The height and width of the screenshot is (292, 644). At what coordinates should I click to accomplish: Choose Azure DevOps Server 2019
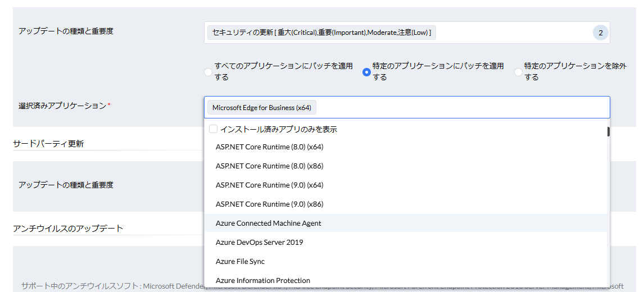[259, 243]
